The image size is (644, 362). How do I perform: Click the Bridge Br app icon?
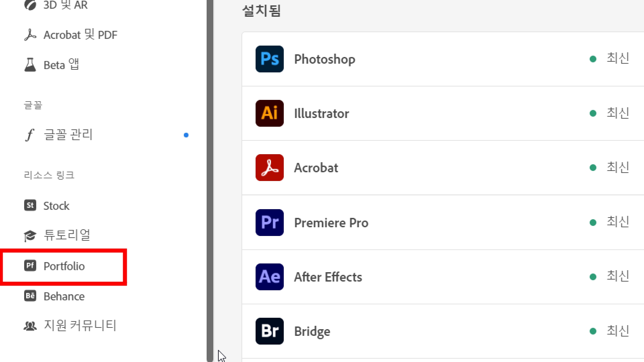(269, 331)
